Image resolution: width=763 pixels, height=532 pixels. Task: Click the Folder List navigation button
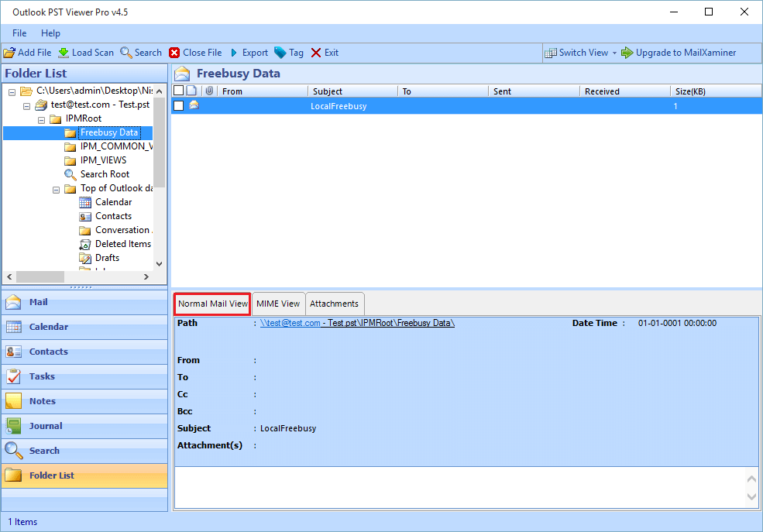[x=84, y=475]
